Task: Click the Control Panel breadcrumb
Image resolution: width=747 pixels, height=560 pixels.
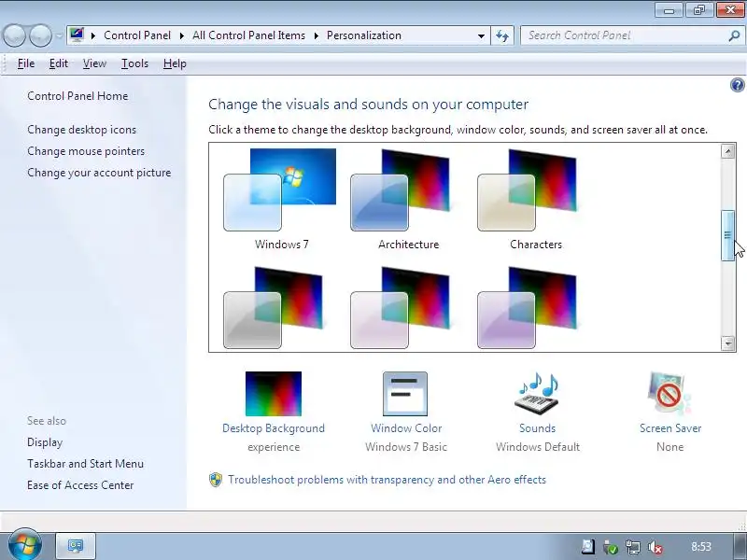Action: click(x=137, y=35)
